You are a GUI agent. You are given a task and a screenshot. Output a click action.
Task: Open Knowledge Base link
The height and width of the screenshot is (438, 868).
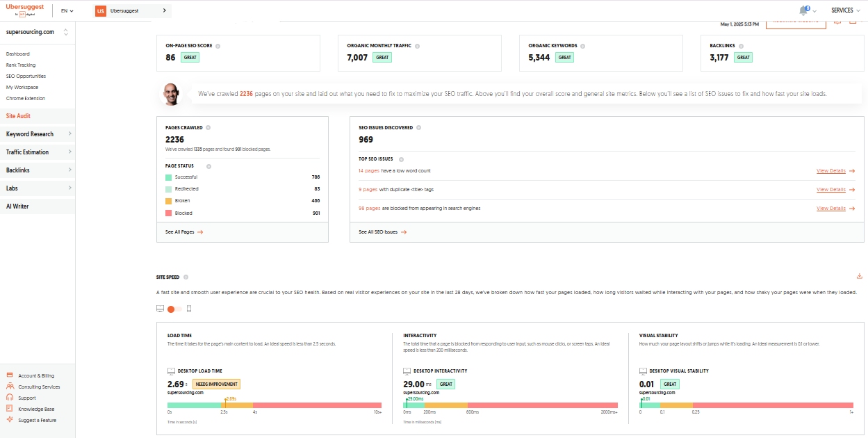tap(36, 409)
